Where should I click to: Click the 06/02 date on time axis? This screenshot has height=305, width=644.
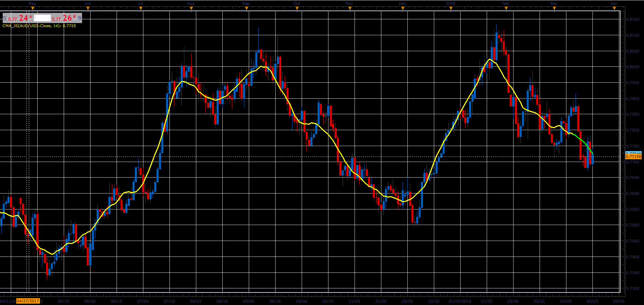pos(90,301)
